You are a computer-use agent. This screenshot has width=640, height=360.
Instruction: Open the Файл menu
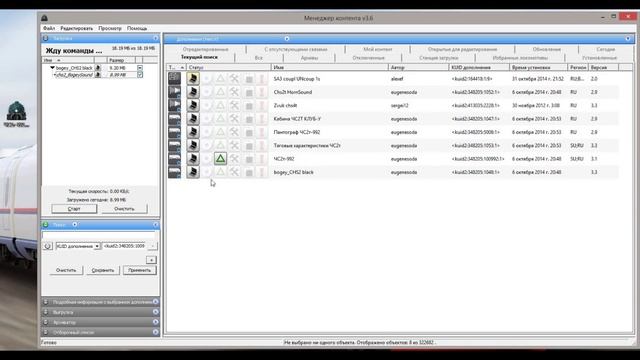coord(49,29)
